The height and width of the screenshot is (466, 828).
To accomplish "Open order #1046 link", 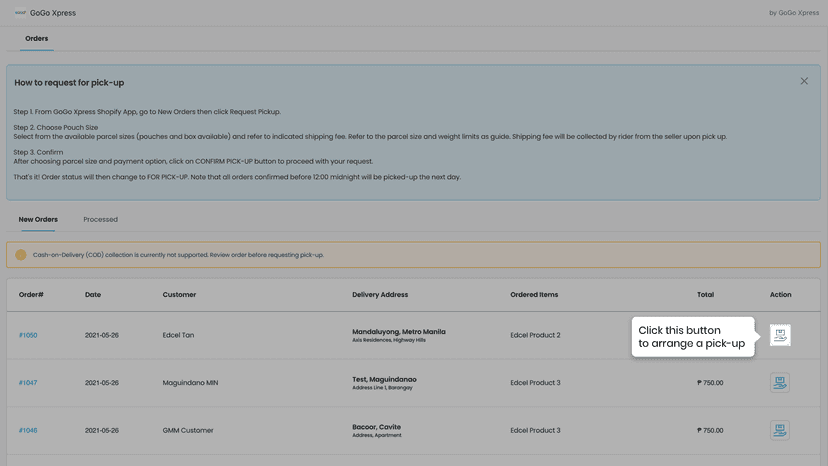I will (28, 430).
